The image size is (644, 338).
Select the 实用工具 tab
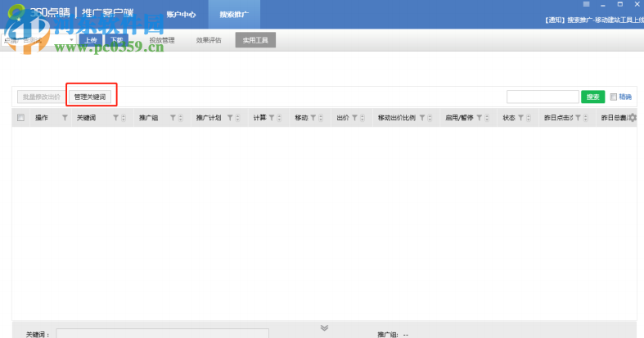pos(255,40)
